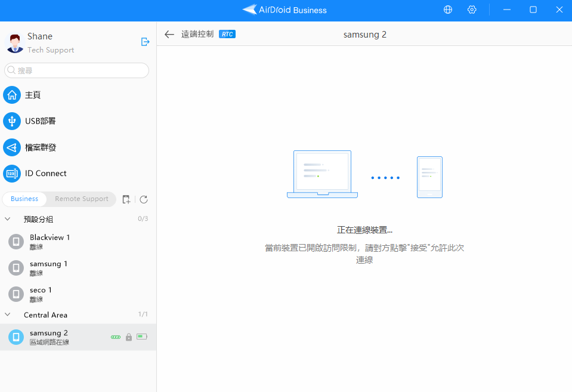Click the 主頁 label

pos(33,95)
